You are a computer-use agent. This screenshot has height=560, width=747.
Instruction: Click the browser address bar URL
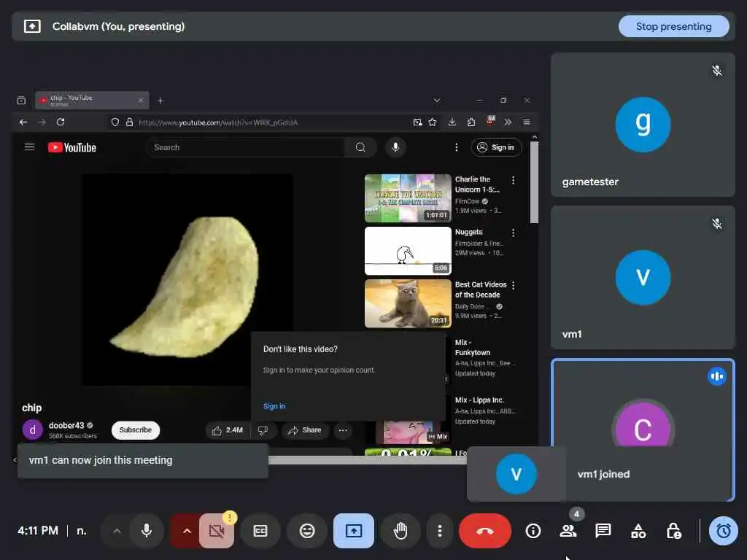click(218, 122)
